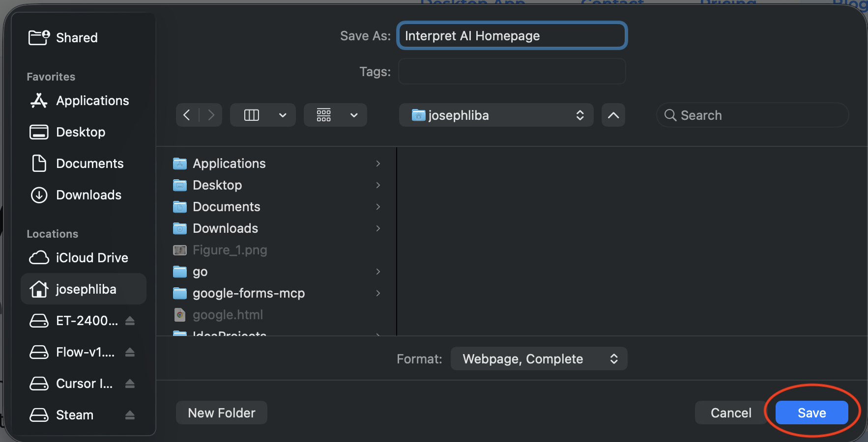The height and width of the screenshot is (442, 868).
Task: Click the google-forms-mcp folder icon
Action: (180, 293)
